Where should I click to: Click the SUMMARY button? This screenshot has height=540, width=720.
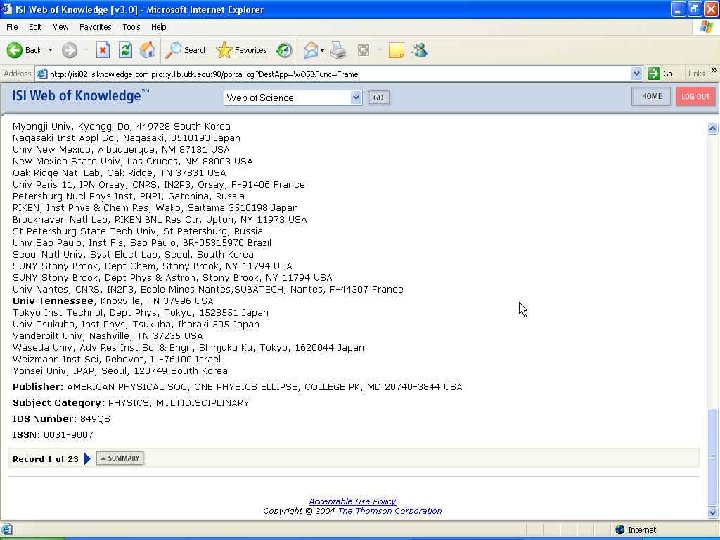coord(120,458)
